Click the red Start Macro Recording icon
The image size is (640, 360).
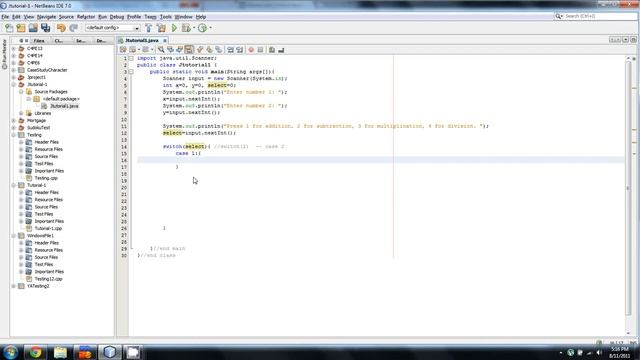[251, 50]
